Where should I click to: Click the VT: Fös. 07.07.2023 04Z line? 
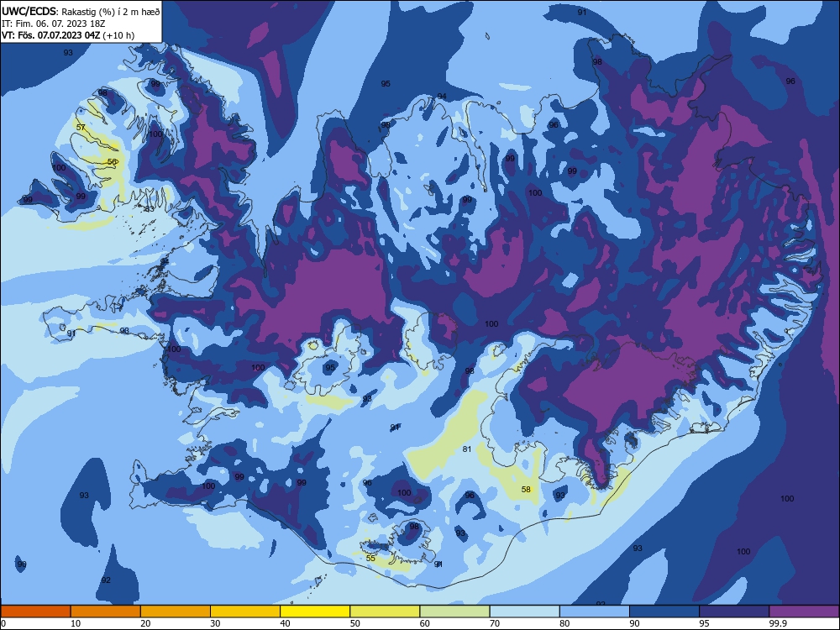pos(51,35)
